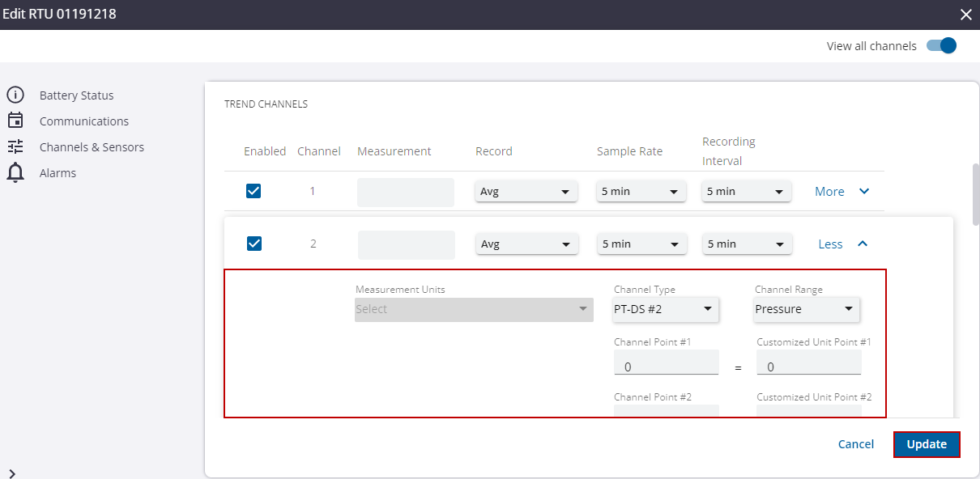
Task: Expand sidebar using bottom-left chevron icon
Action: click(x=12, y=473)
